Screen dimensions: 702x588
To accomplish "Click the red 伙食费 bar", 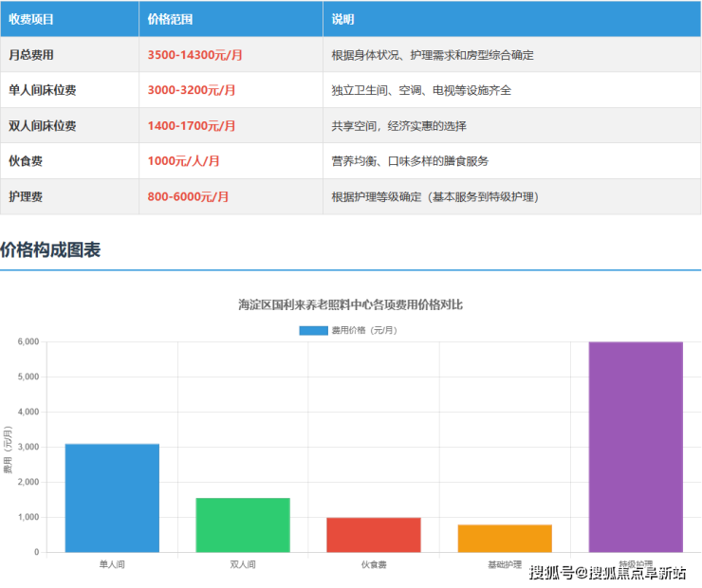I will 374,534.
